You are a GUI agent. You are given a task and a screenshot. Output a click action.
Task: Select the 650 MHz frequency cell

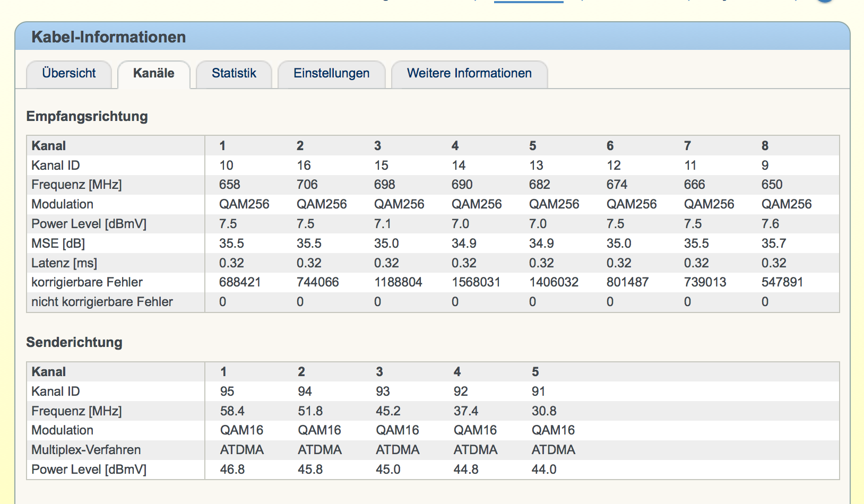(772, 185)
